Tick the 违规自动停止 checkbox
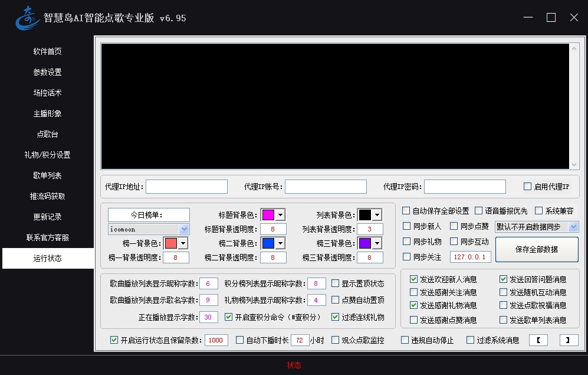This screenshot has width=588, height=375. click(x=405, y=340)
